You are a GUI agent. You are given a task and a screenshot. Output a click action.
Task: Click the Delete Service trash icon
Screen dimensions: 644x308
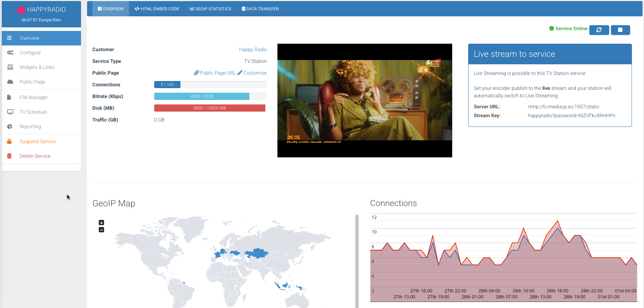pos(10,156)
